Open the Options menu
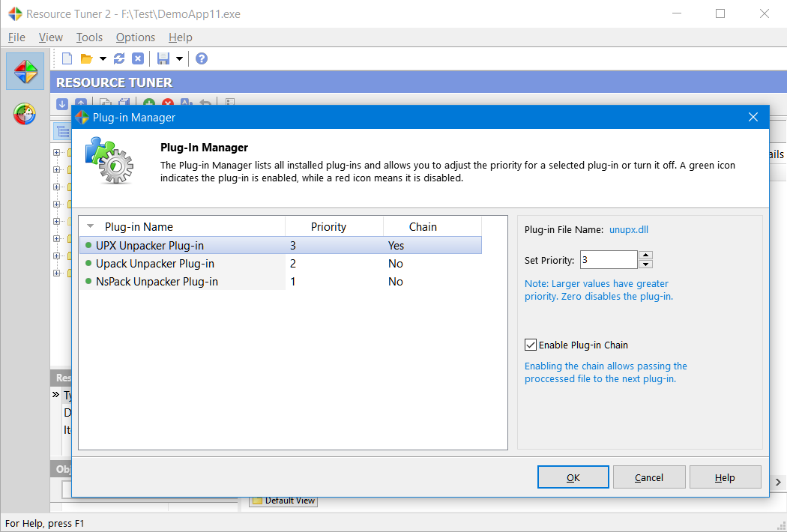The height and width of the screenshot is (532, 787). click(136, 37)
